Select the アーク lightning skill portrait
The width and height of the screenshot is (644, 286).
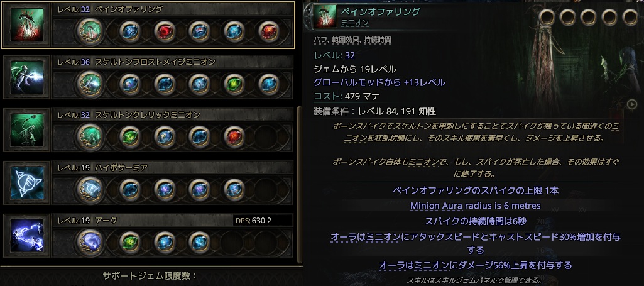pyautogui.click(x=26, y=234)
